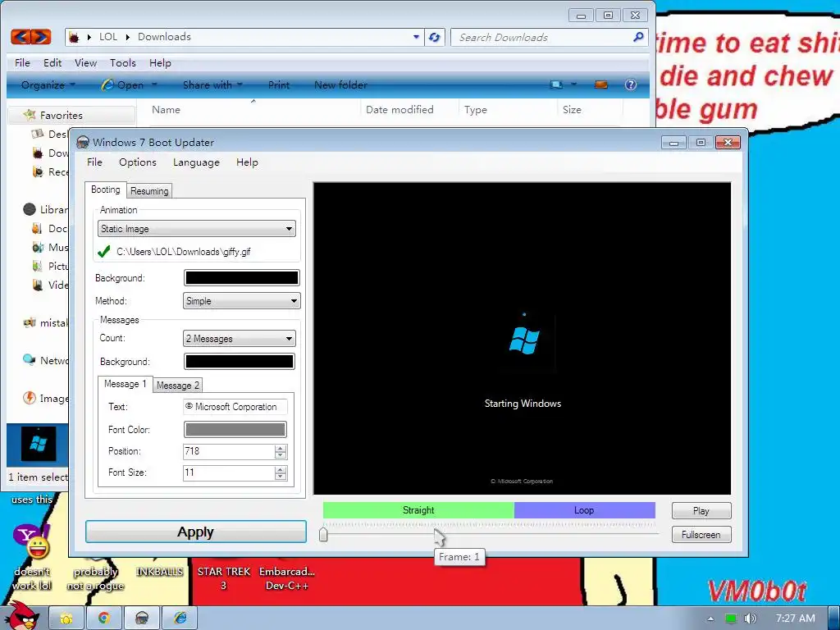The image size is (840, 630).
Task: Click the green Straight segment bar
Action: pyautogui.click(x=418, y=510)
